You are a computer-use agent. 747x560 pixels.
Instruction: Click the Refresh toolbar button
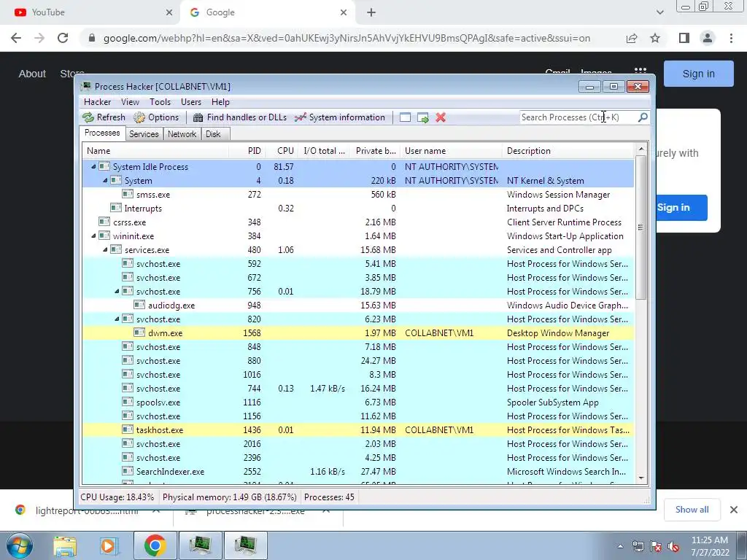click(x=104, y=117)
